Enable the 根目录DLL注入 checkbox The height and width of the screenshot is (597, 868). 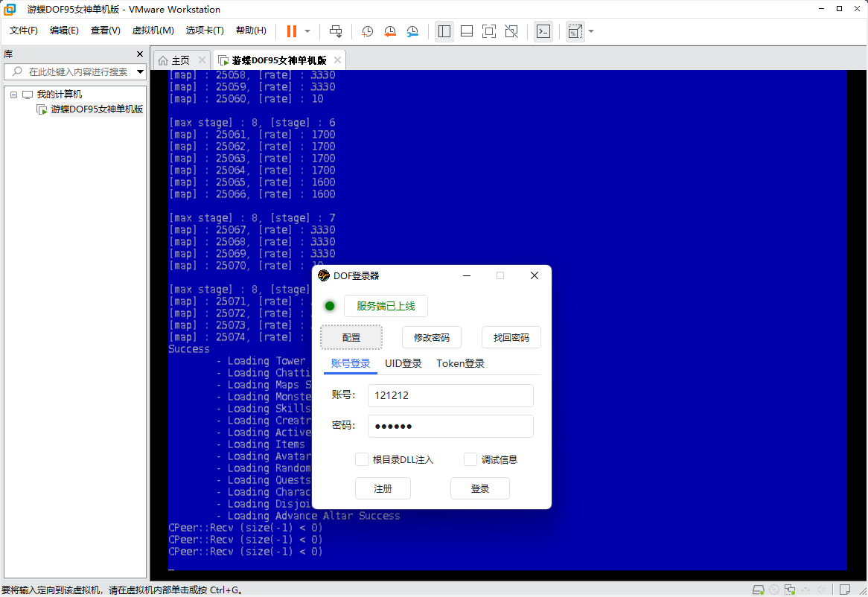362,459
